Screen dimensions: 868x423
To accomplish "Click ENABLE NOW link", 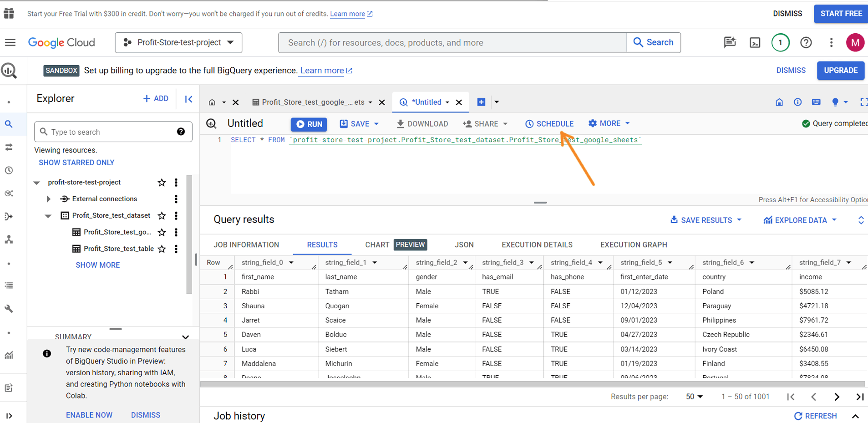I will tap(89, 415).
